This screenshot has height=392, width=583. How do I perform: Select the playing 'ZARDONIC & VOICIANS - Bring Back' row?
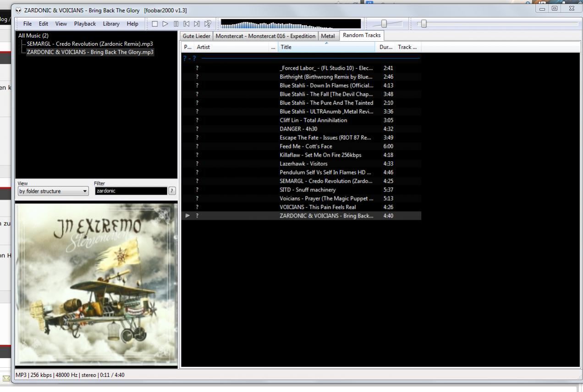click(x=301, y=216)
